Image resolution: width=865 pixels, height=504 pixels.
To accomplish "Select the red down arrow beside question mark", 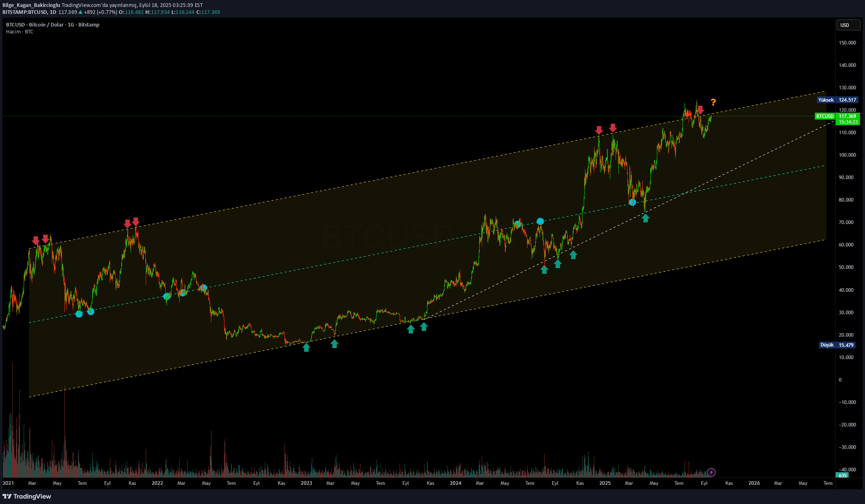I will [700, 110].
